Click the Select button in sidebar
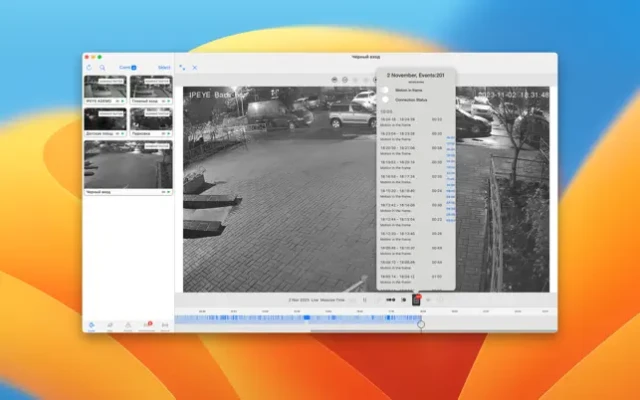 pyautogui.click(x=164, y=68)
